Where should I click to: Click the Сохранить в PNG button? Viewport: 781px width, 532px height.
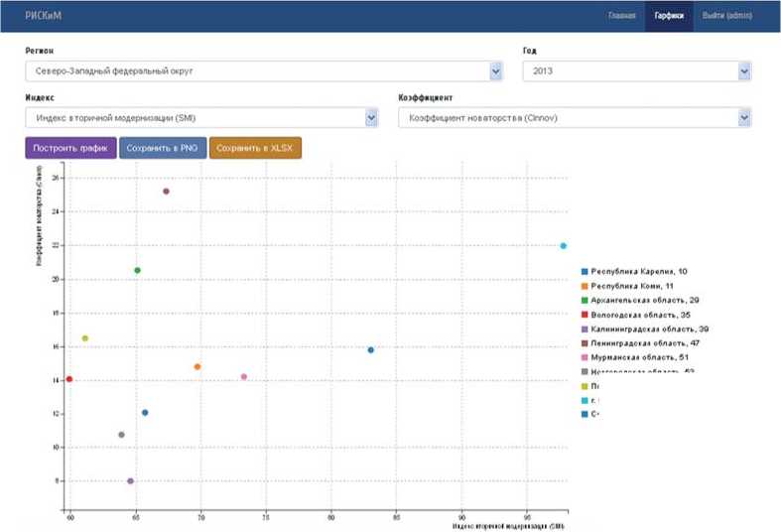click(163, 148)
